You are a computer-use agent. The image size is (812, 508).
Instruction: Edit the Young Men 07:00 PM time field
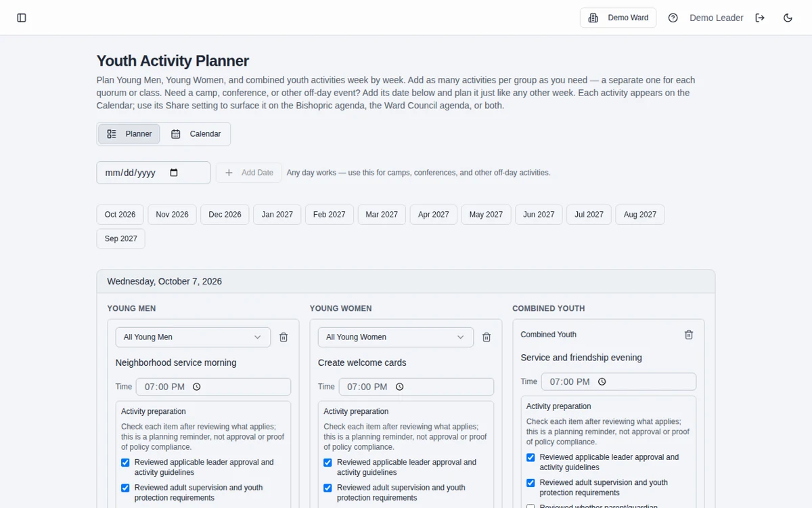[213, 387]
